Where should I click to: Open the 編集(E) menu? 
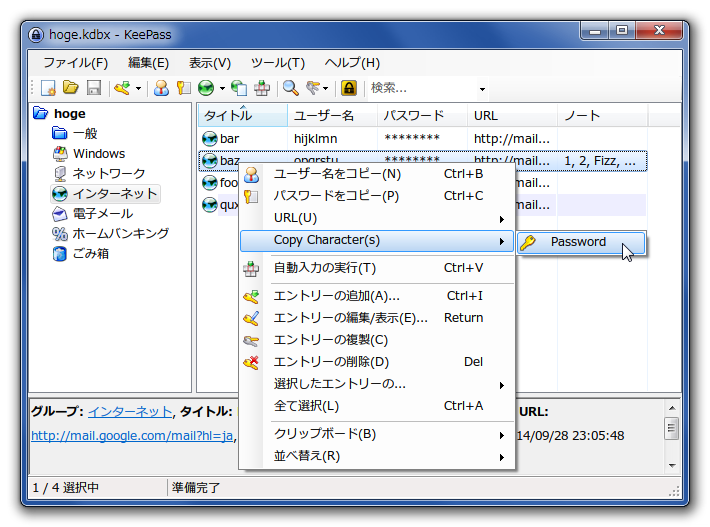148,63
